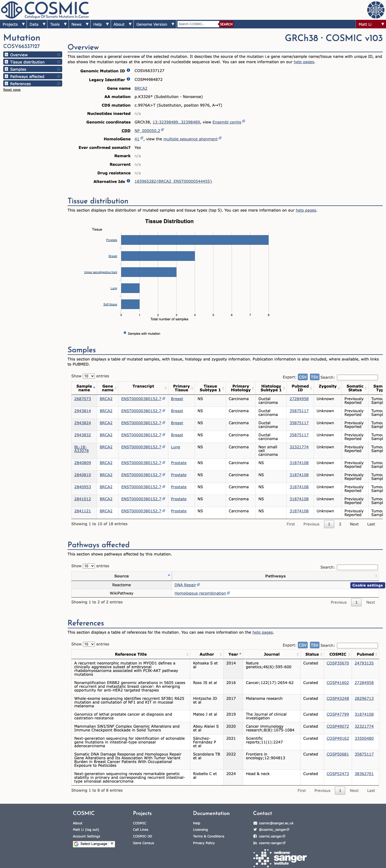Open the Help menu in navigation bar

101,24
